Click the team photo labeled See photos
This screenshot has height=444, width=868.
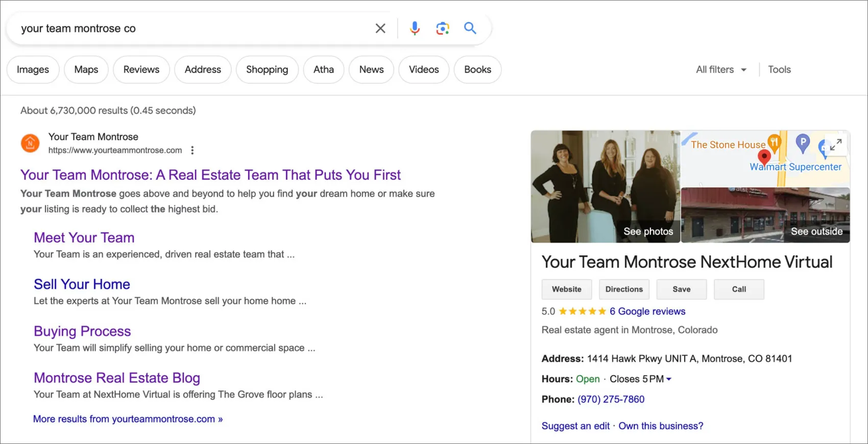pyautogui.click(x=605, y=186)
